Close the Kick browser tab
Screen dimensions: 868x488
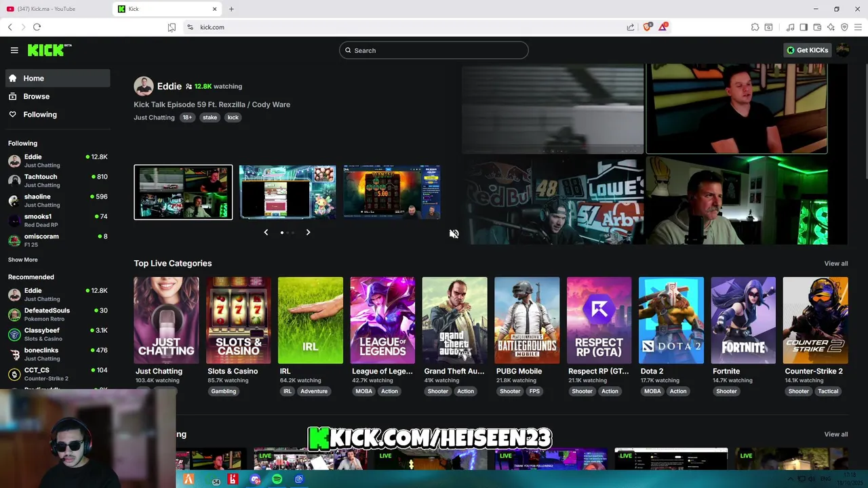[215, 9]
